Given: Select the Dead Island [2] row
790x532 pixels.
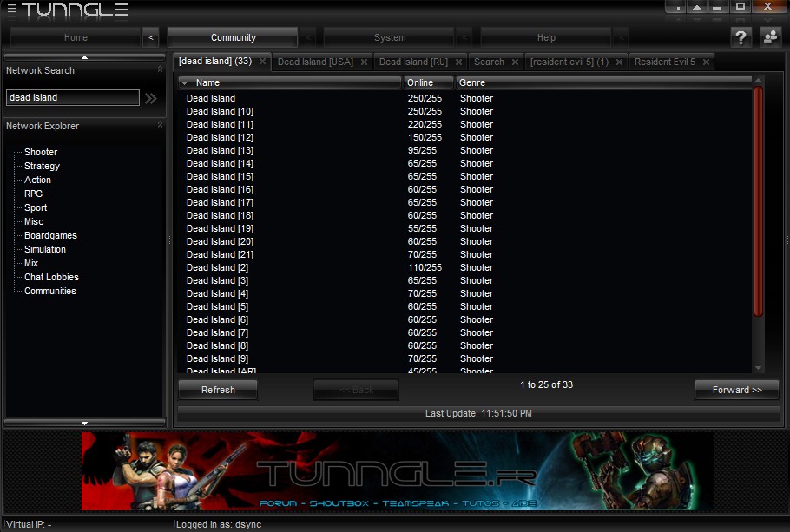Looking at the screenshot, I should 464,267.
